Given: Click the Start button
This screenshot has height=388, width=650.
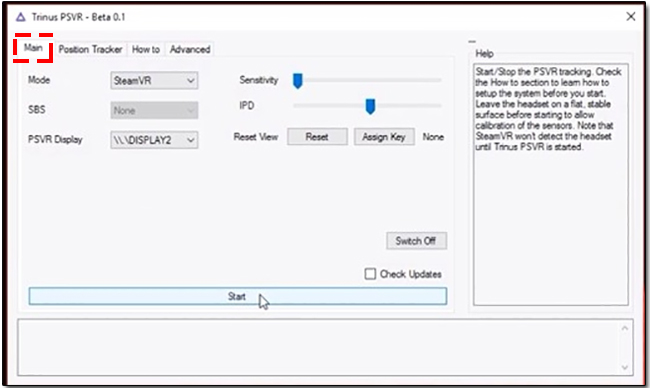Looking at the screenshot, I should click(238, 296).
